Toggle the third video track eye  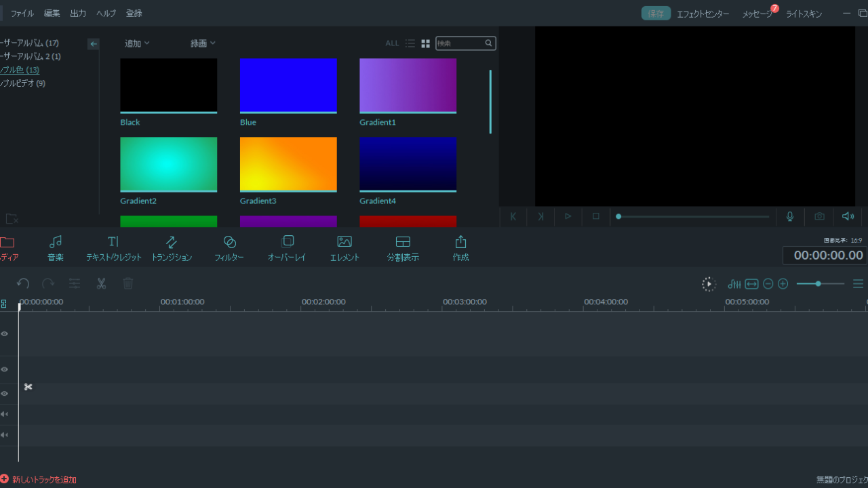tap(4, 394)
